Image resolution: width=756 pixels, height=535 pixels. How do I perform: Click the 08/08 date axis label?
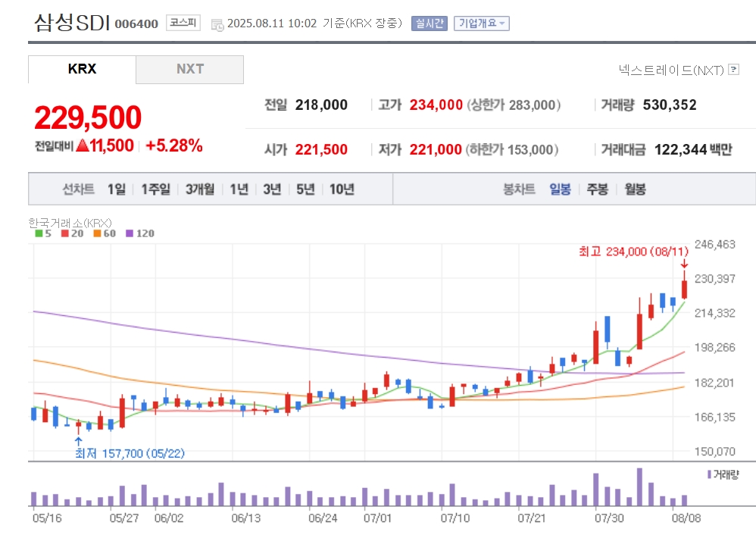[686, 518]
